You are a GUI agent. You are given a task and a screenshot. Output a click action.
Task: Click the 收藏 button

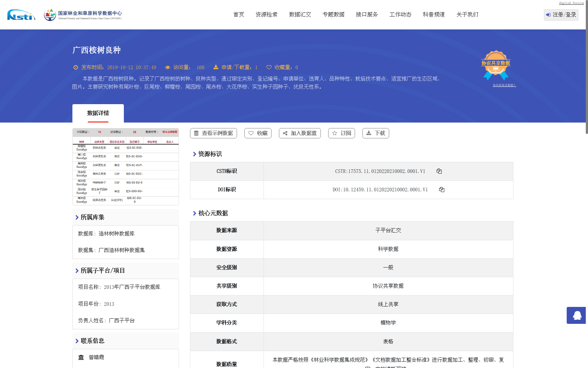coord(258,133)
